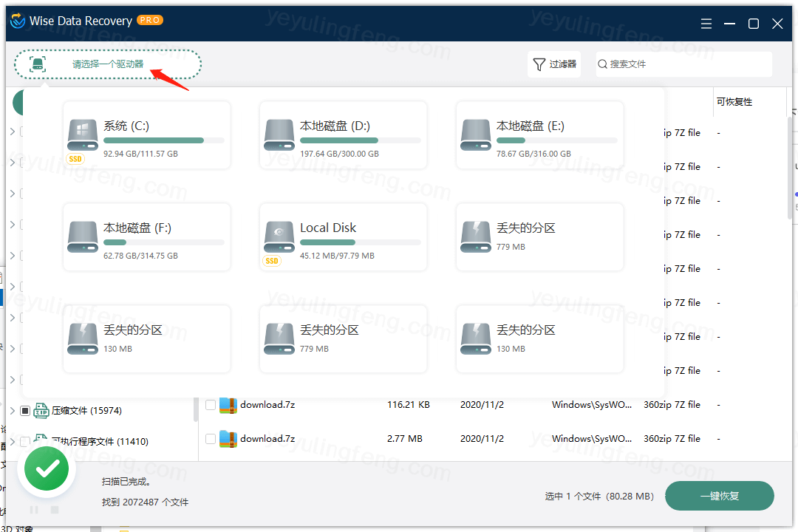This screenshot has height=532, width=798.
Task: Click the drive selector scan icon
Action: [x=38, y=65]
